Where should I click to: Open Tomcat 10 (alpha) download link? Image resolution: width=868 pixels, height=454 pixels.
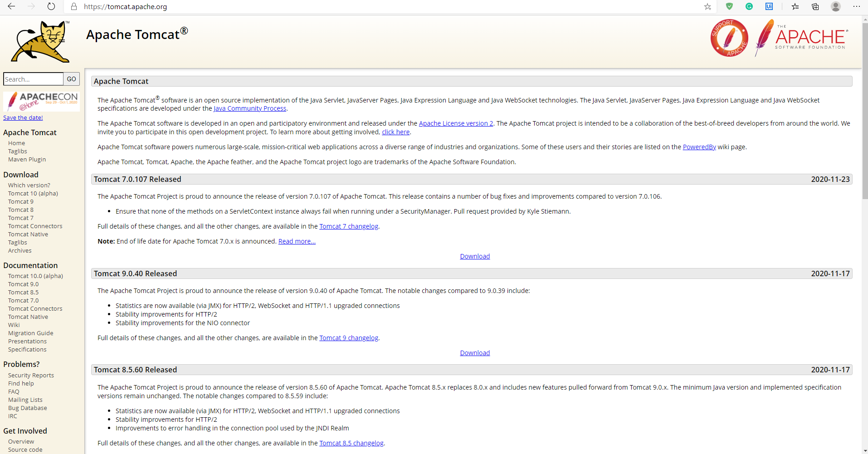pos(33,193)
